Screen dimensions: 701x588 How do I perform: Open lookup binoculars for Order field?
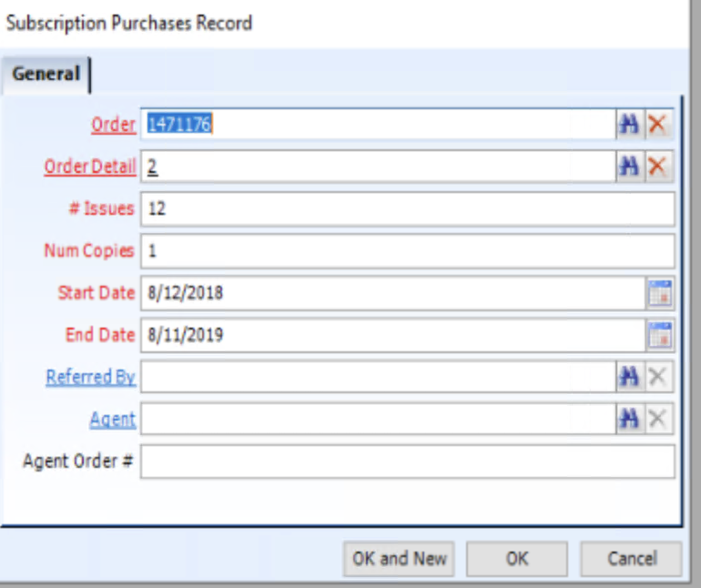(629, 125)
